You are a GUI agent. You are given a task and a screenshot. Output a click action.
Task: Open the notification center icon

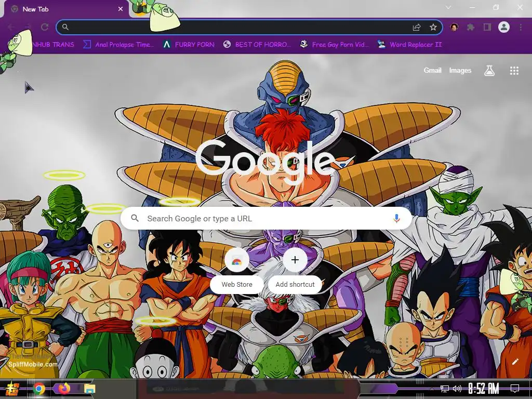click(515, 389)
